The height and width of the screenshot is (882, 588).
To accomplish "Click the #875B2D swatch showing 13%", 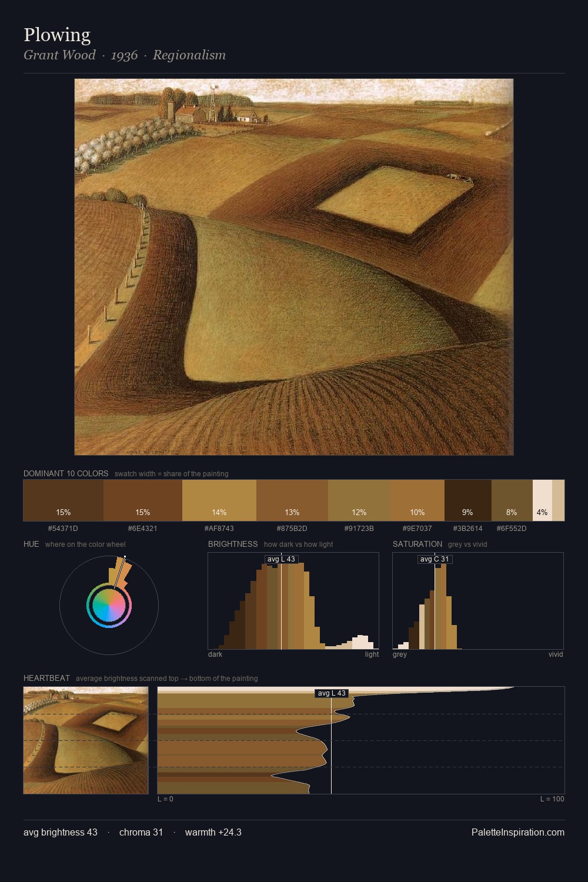I will point(292,500).
